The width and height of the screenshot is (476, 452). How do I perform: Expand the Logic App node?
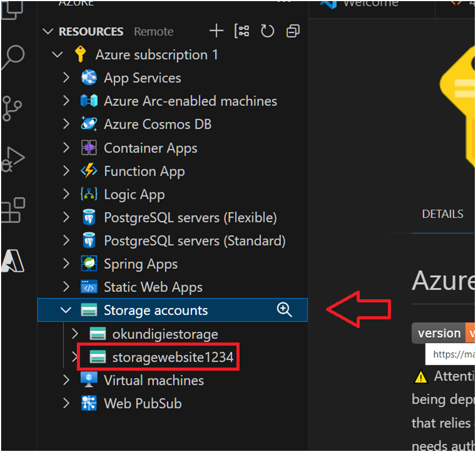66,194
